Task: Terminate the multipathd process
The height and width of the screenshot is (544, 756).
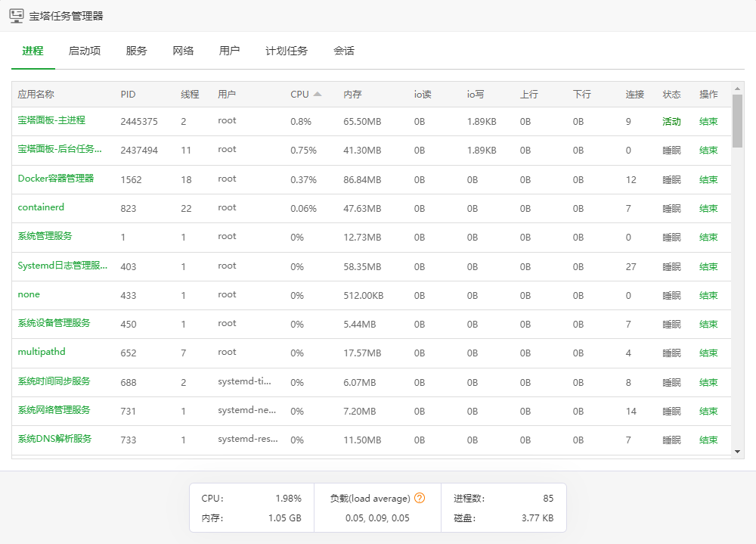Action: 708,353
